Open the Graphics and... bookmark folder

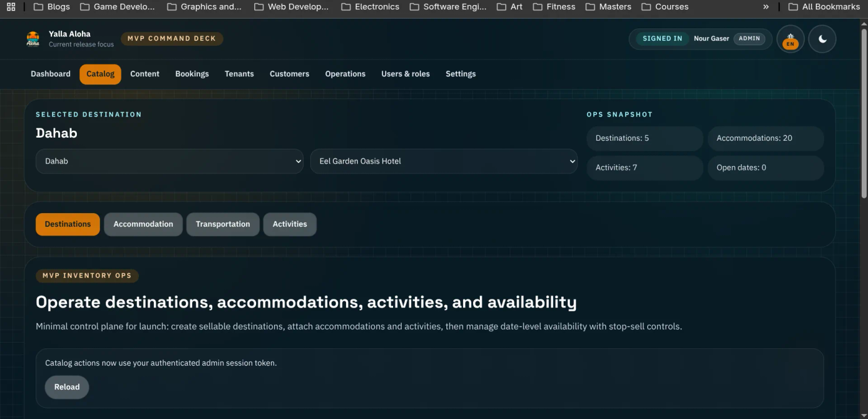coord(205,7)
